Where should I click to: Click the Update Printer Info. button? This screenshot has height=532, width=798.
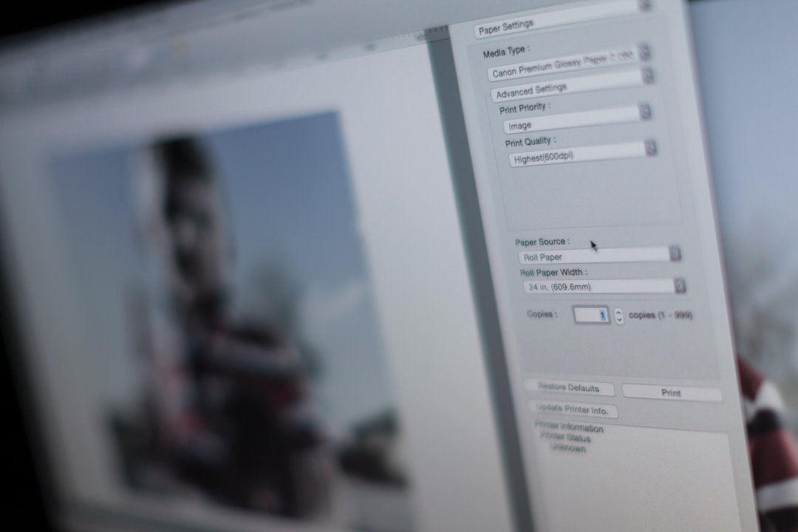573,410
